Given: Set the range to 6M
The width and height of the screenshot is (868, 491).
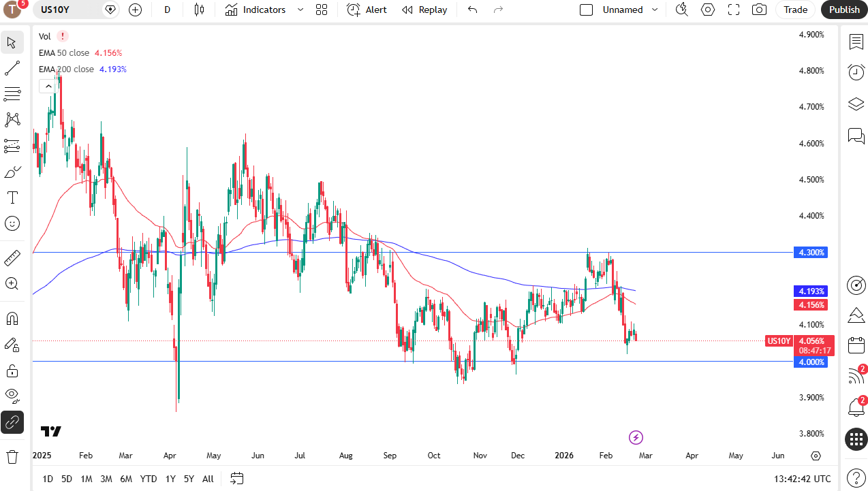Looking at the screenshot, I should pos(126,479).
